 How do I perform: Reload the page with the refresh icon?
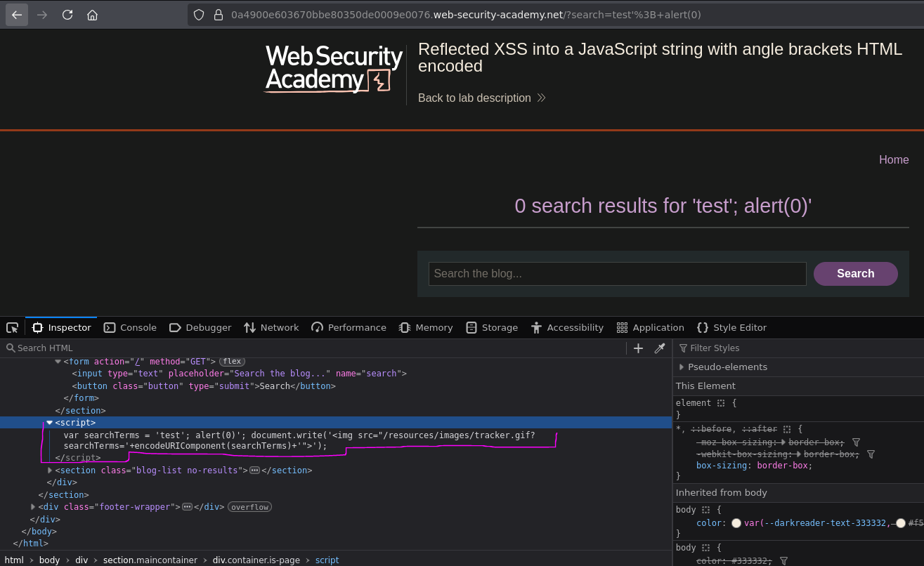click(67, 15)
